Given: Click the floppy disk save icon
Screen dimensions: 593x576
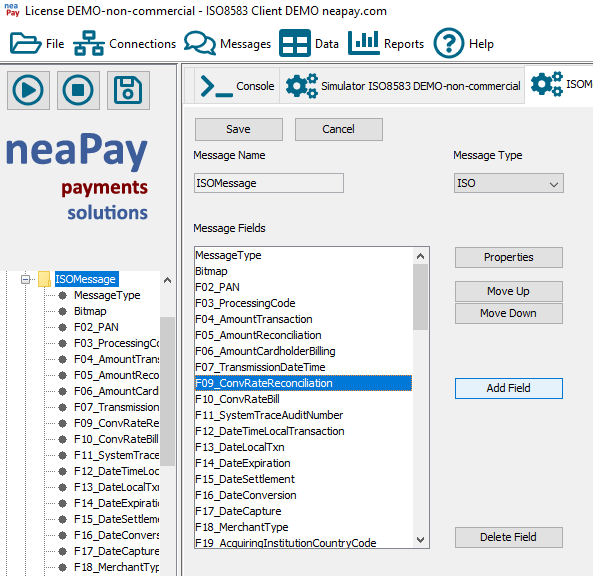Looking at the screenshot, I should [x=128, y=90].
